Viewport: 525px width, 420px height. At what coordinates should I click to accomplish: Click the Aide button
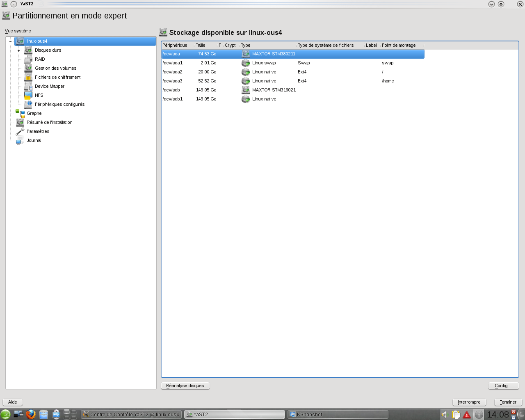click(13, 402)
